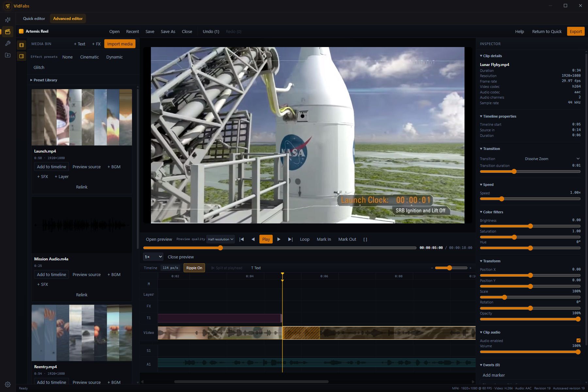Image resolution: width=588 pixels, height=392 pixels.
Task: Click Undo (1)
Action: (211, 31)
